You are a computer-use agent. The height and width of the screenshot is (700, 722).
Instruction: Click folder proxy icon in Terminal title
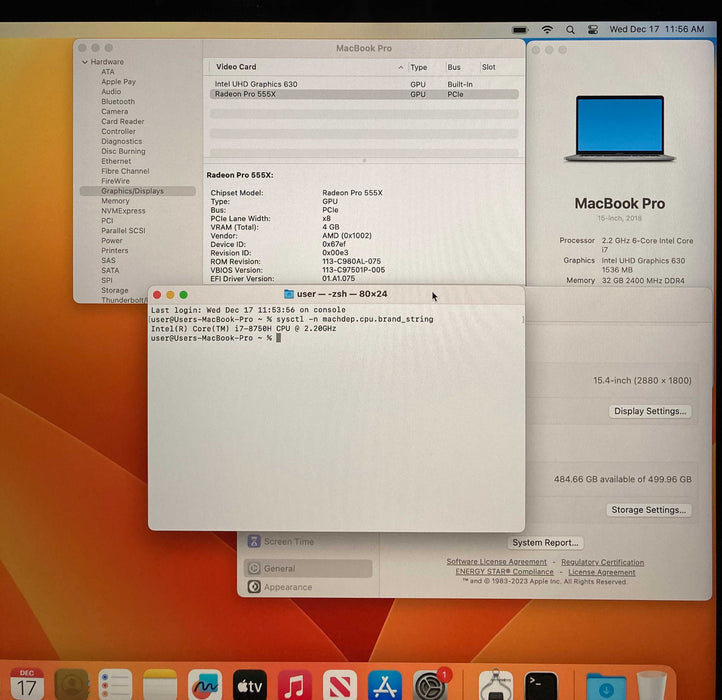tap(289, 294)
